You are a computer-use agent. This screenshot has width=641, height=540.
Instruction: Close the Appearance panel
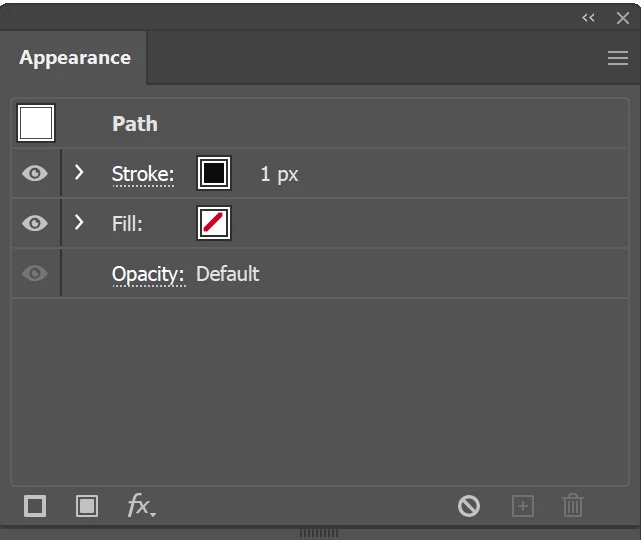click(623, 18)
